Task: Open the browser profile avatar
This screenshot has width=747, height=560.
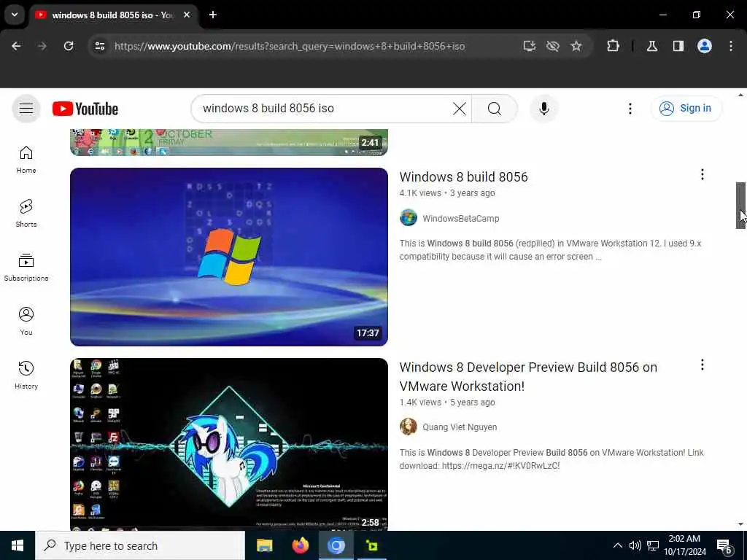Action: point(704,46)
